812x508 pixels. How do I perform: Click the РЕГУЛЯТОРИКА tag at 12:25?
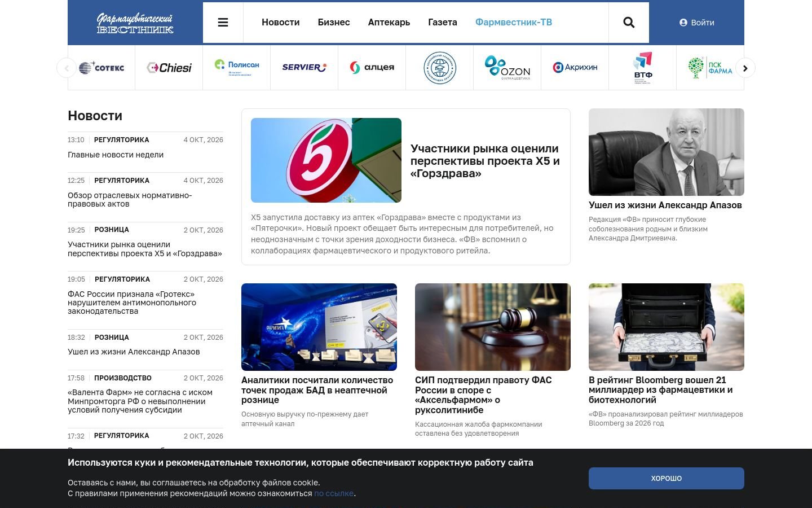(x=122, y=180)
